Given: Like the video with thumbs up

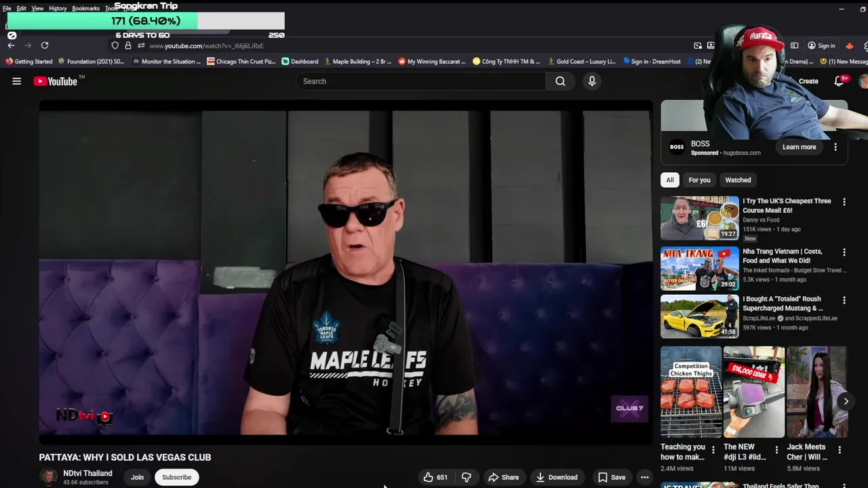Looking at the screenshot, I should coord(435,477).
